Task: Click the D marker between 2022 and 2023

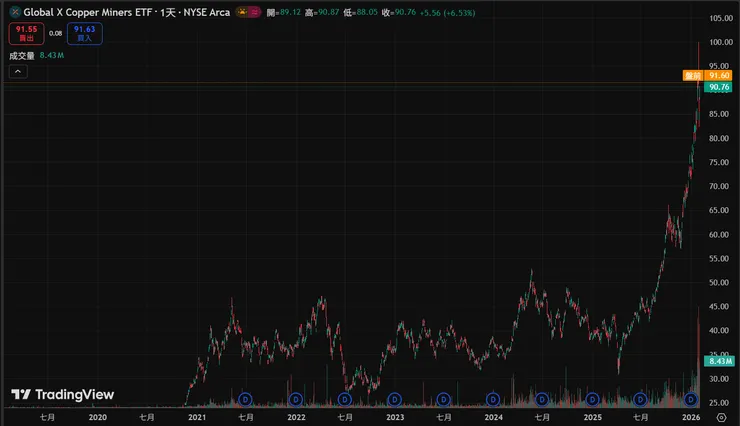Action: coord(345,400)
